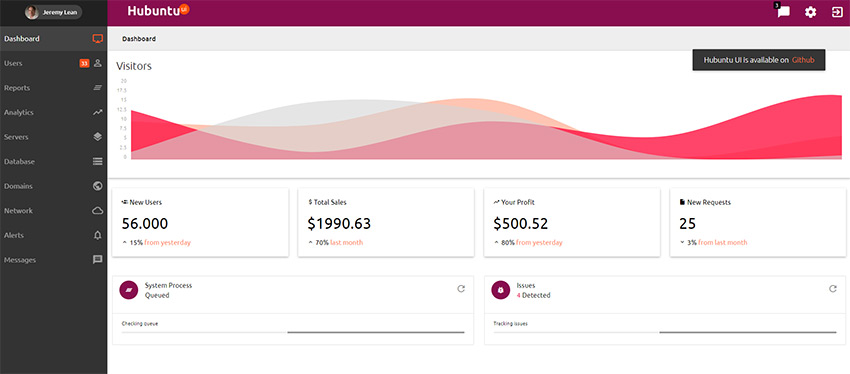Screen dimensions: 850x374
Task: Click the Analytics trend icon in sidebar
Action: point(98,113)
